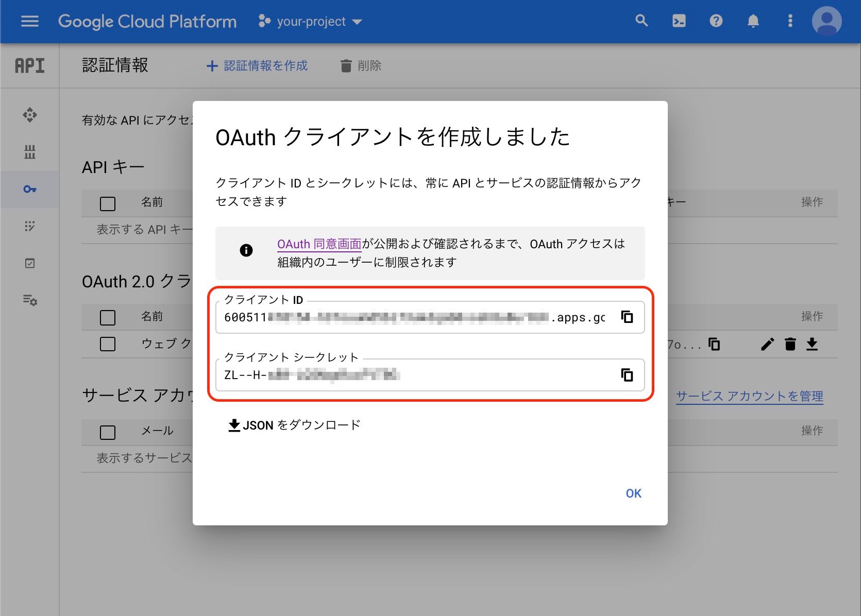
Task: Click the 認証情報 page title
Action: pyautogui.click(x=115, y=65)
